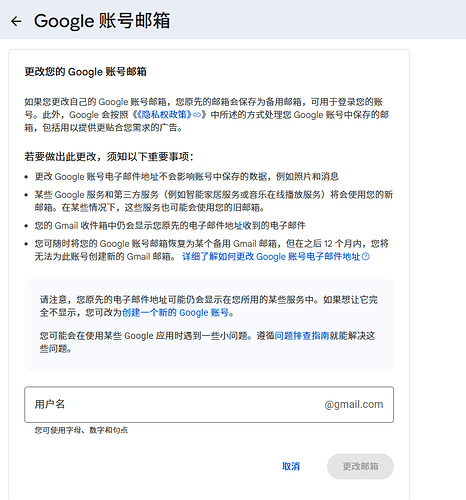This screenshot has width=466, height=500.
Task: Open the 隐私权政策 privacy policy link
Action: point(165,115)
